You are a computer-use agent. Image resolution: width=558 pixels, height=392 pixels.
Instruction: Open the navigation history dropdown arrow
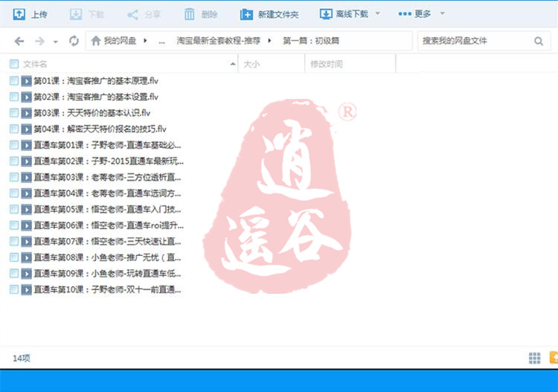(x=56, y=42)
